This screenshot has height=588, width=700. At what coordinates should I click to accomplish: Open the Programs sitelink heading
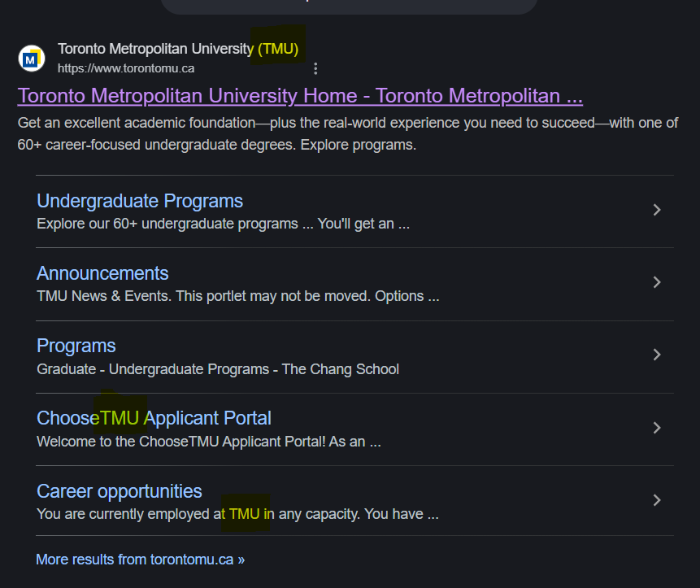coord(76,346)
